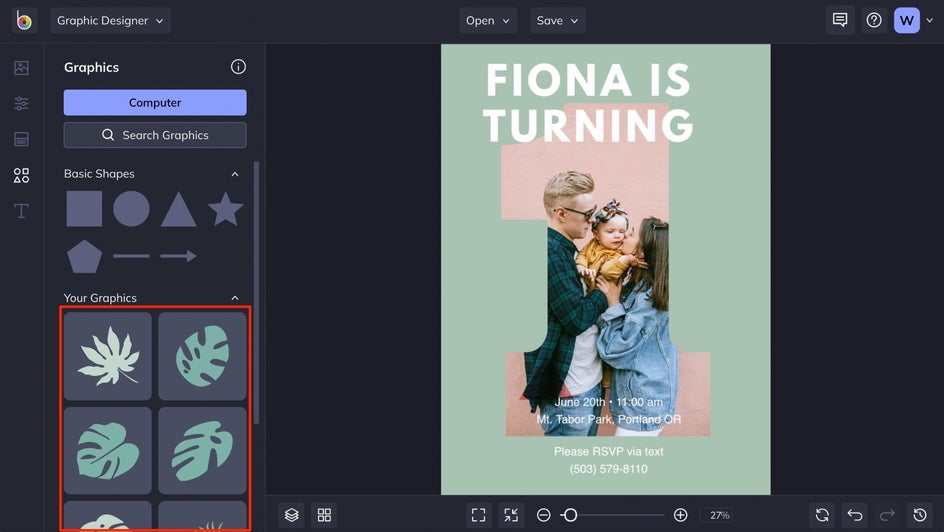Collapse the Basic Shapes section
Image resolution: width=944 pixels, height=532 pixels.
click(x=235, y=174)
